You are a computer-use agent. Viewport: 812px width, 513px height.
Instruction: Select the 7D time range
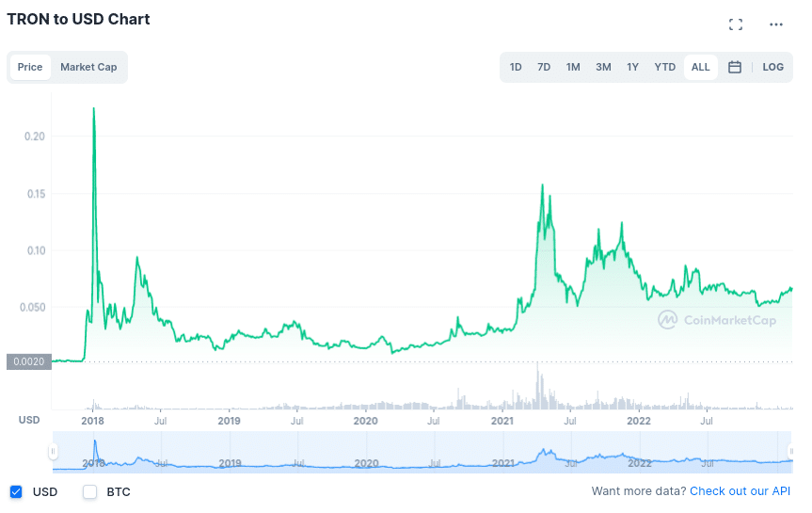544,67
